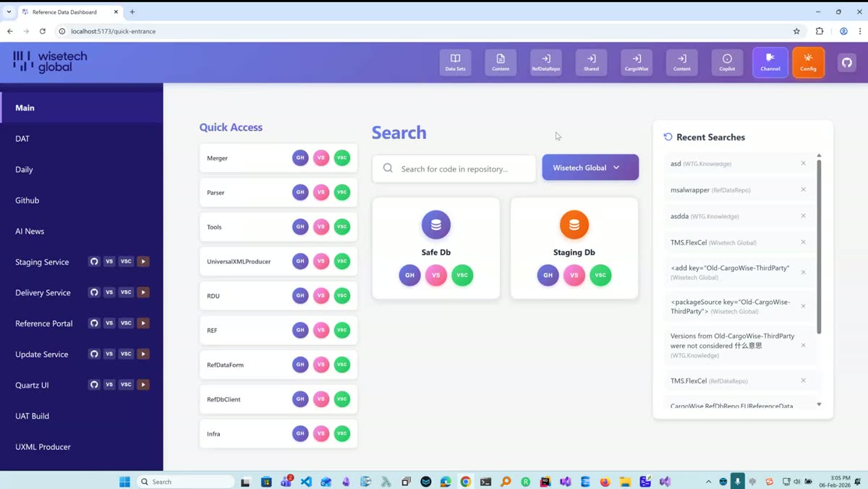868x489 pixels.
Task: Click the taskbar Search box
Action: 187,482
